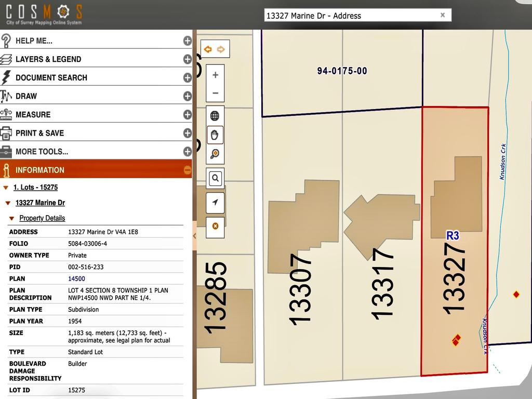Select the hand pan tool

point(215,135)
